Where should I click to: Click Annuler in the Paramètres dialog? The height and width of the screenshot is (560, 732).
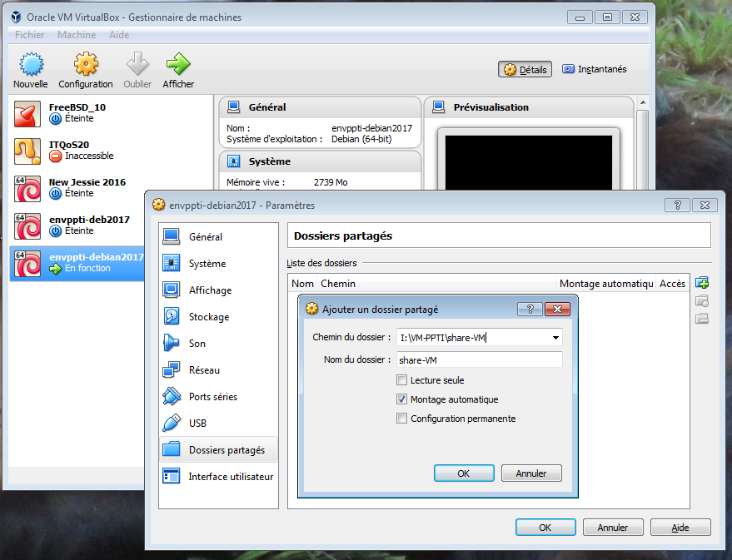(612, 528)
